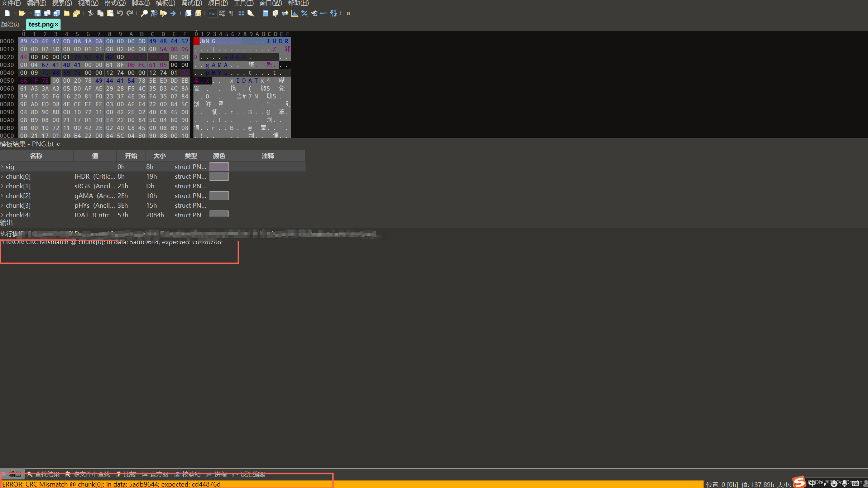This screenshot has width=868, height=488.
Task: Open Find with the magnifier icon
Action: tap(144, 13)
